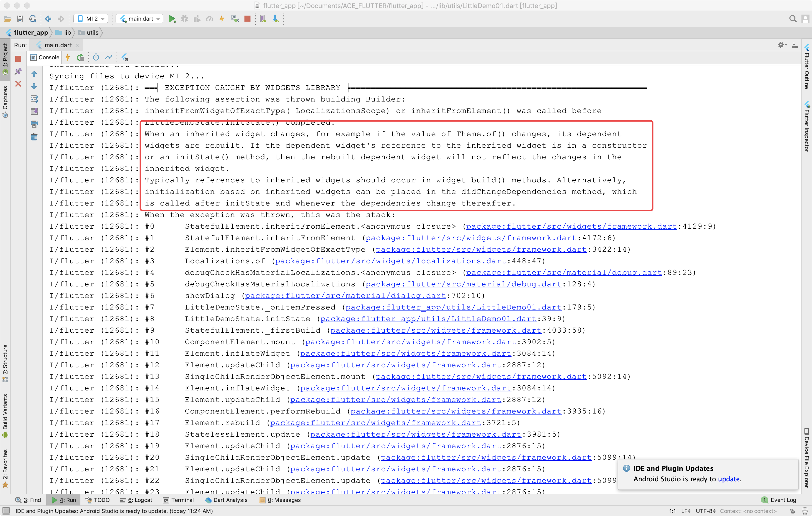Click the Hot Restart icon in the console toolbar
Image resolution: width=812 pixels, height=516 pixels.
[80, 57]
